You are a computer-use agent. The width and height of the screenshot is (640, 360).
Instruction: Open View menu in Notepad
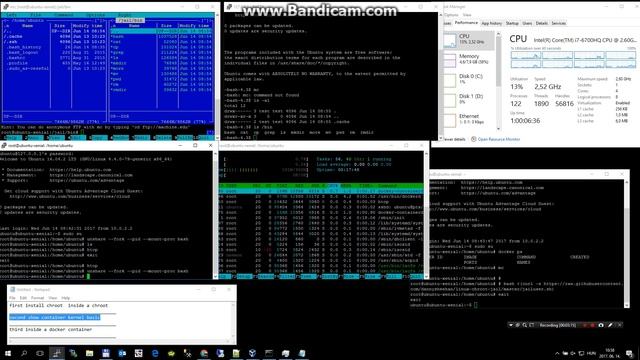pyautogui.click(x=53, y=298)
